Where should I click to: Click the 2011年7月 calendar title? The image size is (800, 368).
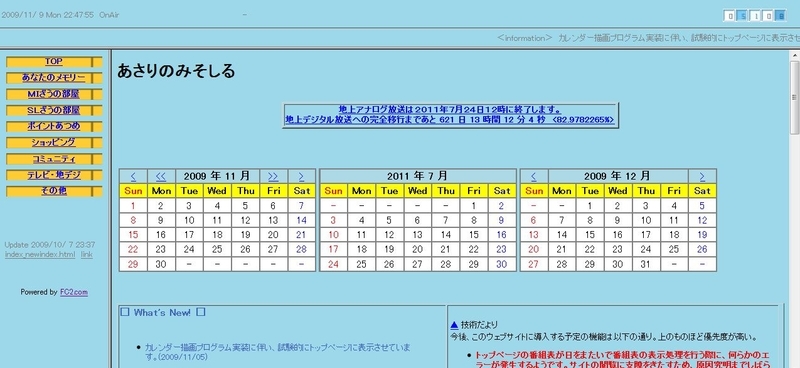417,176
